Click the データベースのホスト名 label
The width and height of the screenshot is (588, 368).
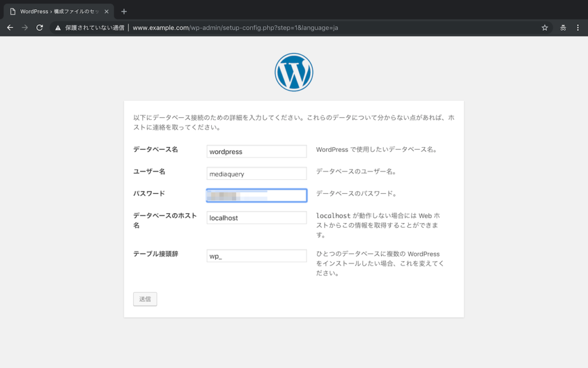pyautogui.click(x=165, y=220)
